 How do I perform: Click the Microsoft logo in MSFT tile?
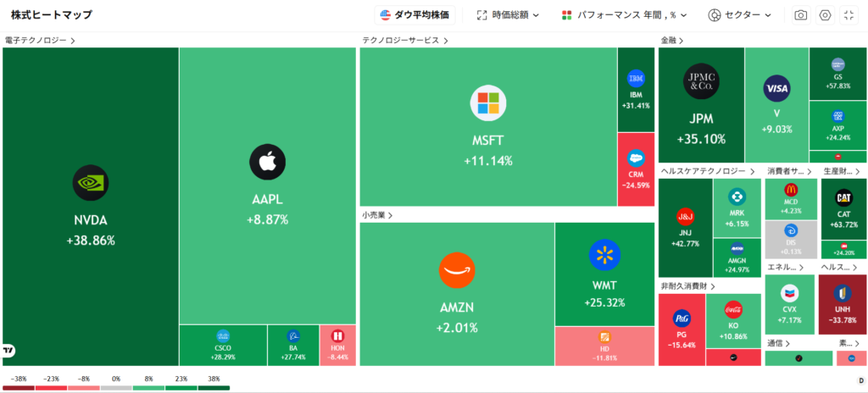pos(488,103)
